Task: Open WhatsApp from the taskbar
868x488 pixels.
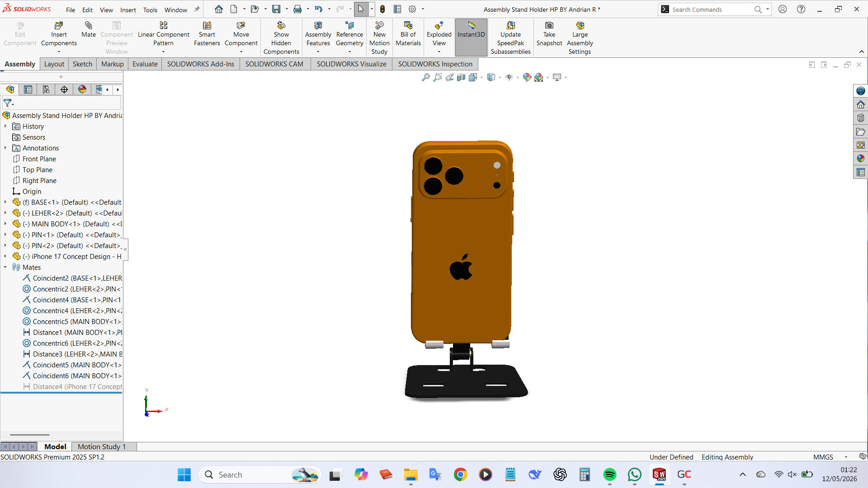Action: (x=634, y=475)
